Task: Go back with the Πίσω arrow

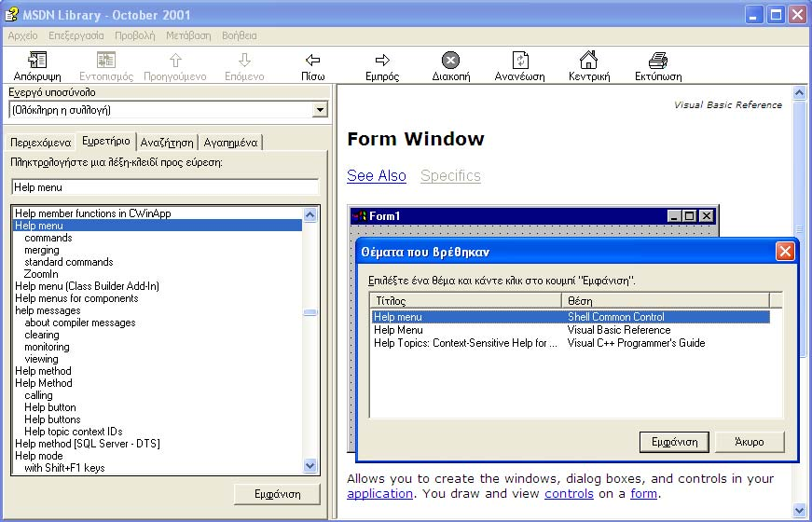Action: tap(313, 66)
